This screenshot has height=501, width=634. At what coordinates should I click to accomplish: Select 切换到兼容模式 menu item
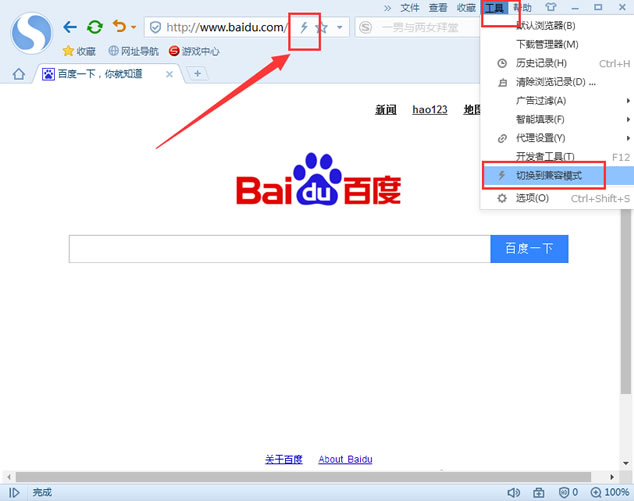(x=558, y=175)
